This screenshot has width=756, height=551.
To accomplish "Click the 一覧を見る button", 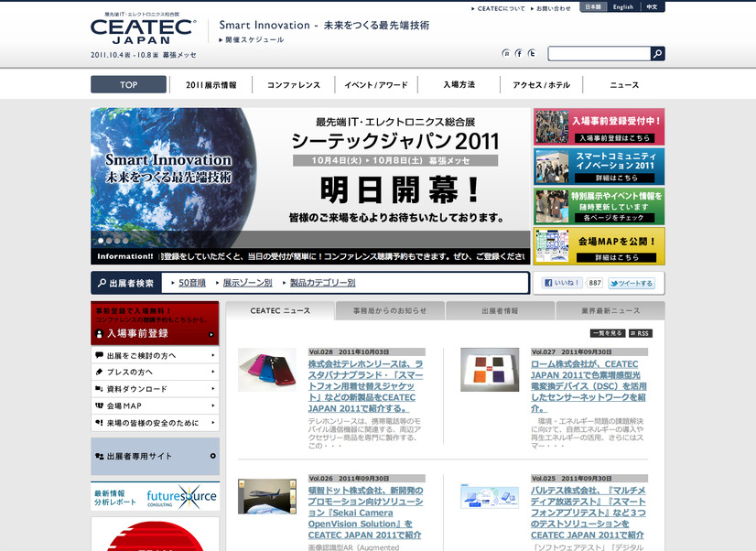I will click(x=608, y=333).
